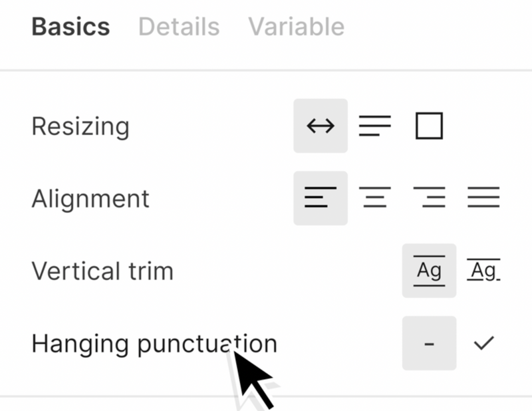Choose Fixed size square resizing icon

[x=429, y=126]
